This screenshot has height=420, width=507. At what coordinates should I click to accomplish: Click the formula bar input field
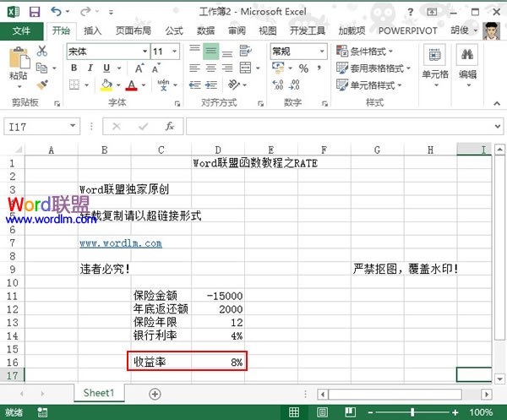point(340,127)
